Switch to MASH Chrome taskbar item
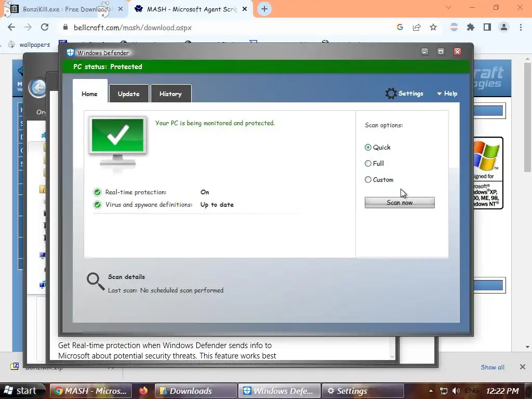This screenshot has height=399, width=532. pos(90,391)
